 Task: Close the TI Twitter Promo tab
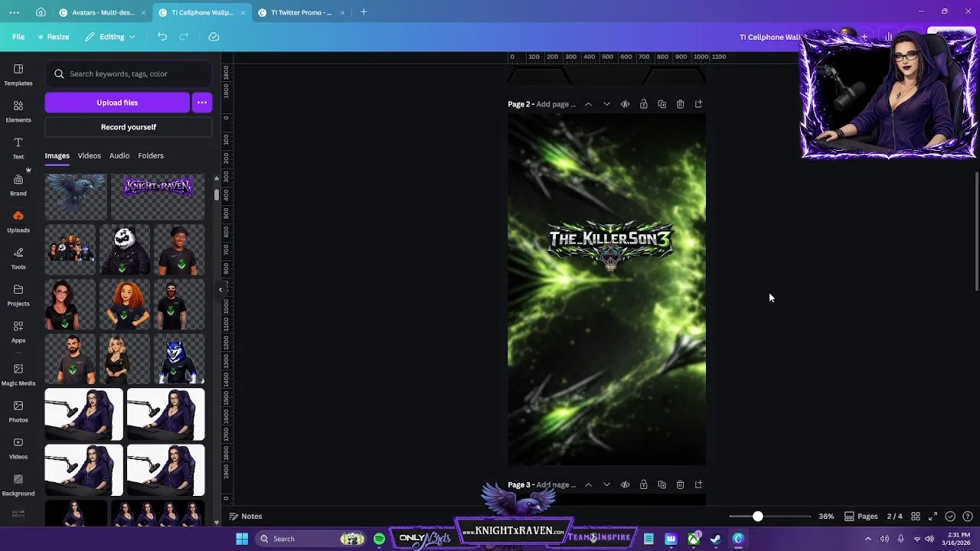[x=342, y=12]
